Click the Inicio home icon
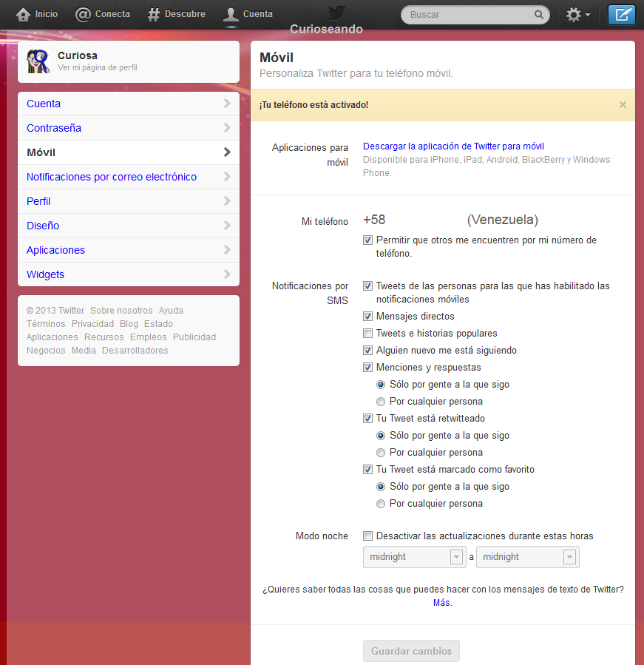 23,14
